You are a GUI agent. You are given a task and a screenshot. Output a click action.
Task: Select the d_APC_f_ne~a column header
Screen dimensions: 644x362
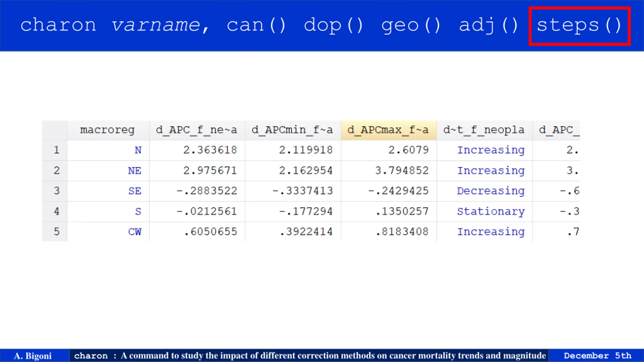[x=197, y=130]
